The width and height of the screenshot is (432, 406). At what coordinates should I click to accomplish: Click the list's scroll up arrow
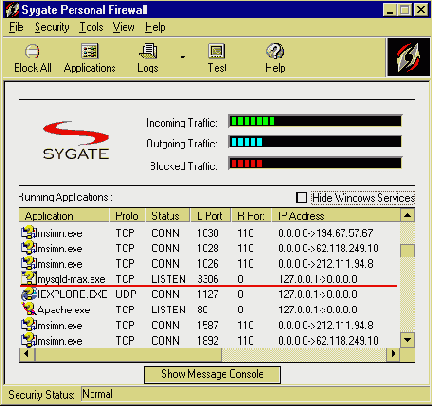tap(407, 215)
